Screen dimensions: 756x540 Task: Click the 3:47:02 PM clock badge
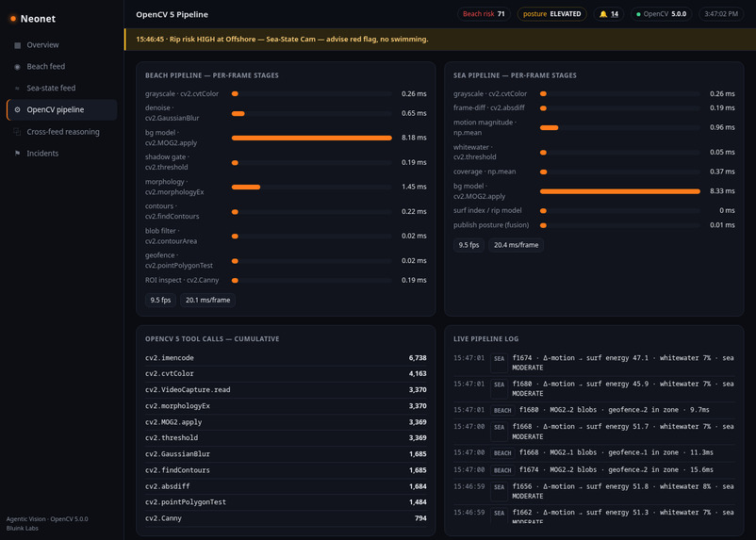tap(721, 14)
